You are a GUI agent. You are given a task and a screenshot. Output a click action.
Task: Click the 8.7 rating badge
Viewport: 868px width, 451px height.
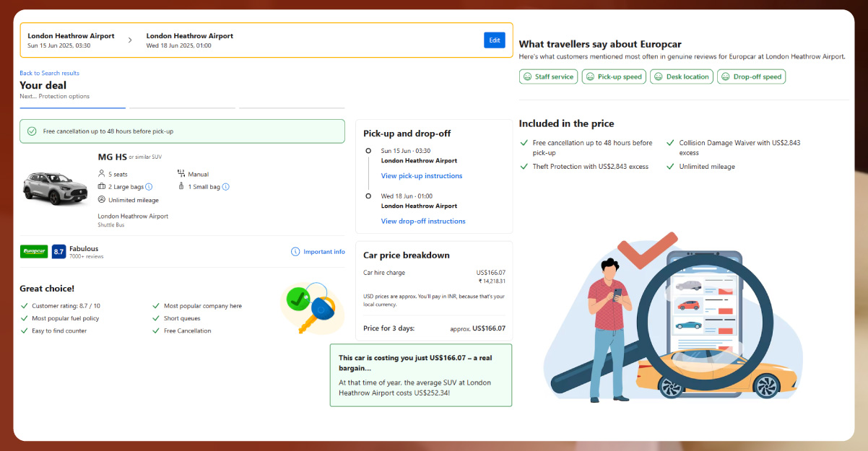(58, 251)
